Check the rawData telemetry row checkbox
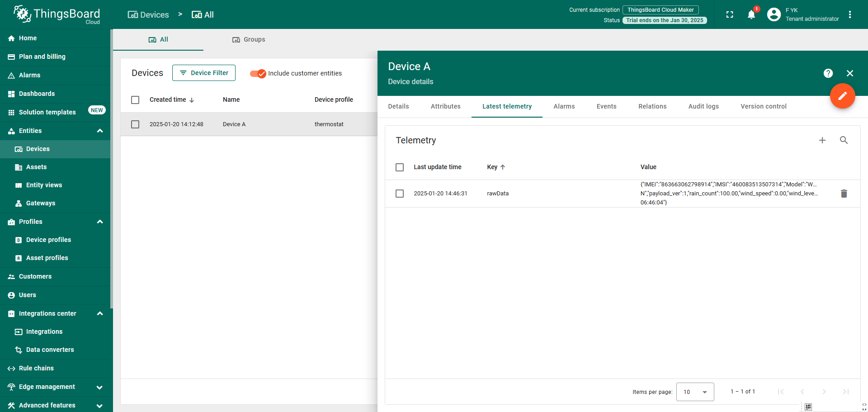This screenshot has width=868, height=412. [400, 194]
